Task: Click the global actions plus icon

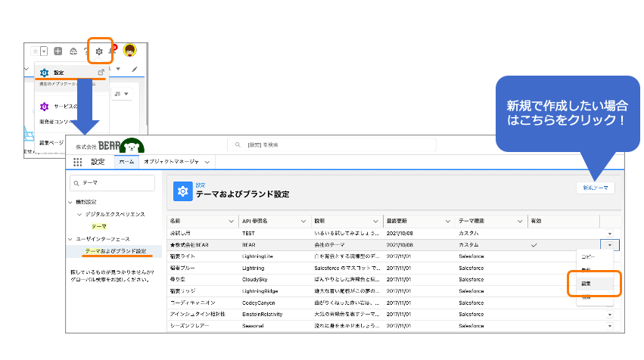Action: (x=58, y=51)
